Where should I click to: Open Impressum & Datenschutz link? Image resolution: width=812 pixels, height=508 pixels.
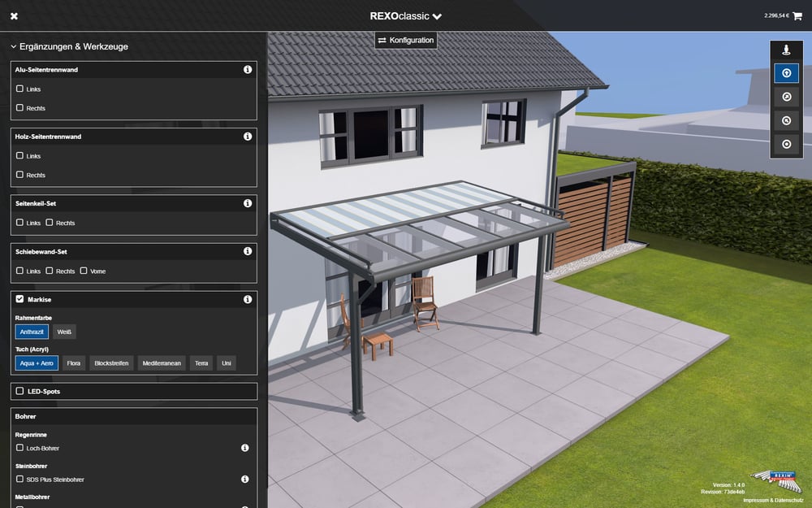pyautogui.click(x=773, y=500)
